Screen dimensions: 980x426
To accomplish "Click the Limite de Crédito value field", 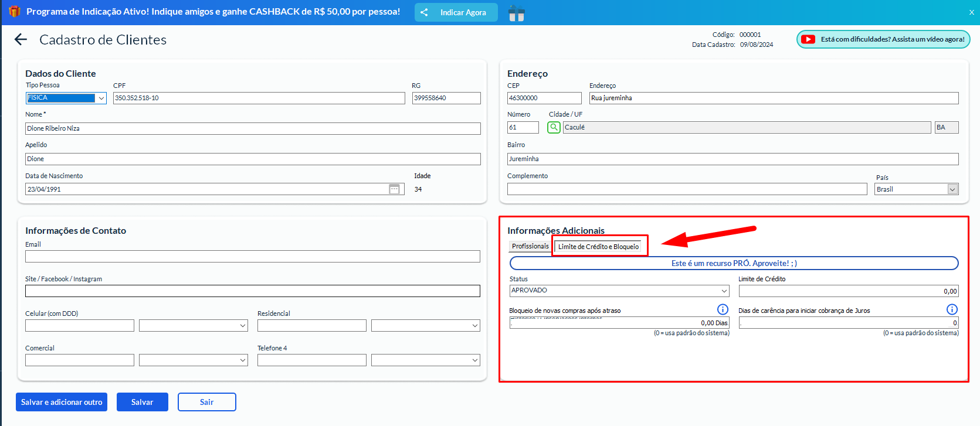I will click(848, 291).
